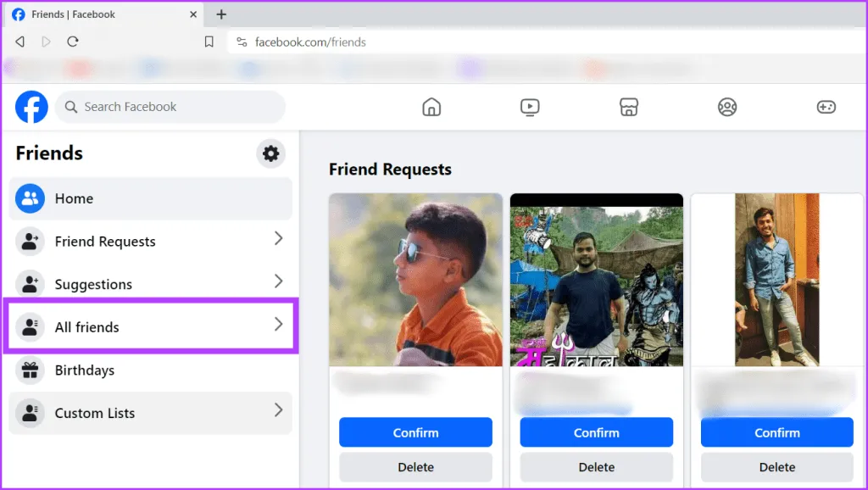Open the Groups icon in top navigation

click(726, 107)
